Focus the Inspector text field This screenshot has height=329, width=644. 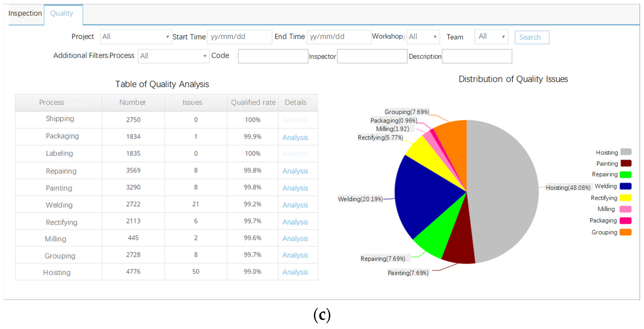[372, 56]
